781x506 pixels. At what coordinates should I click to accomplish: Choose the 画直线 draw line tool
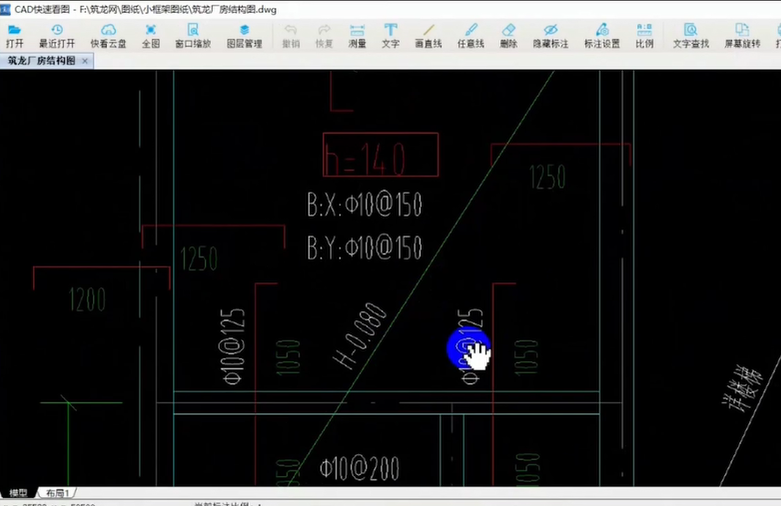[x=428, y=35]
